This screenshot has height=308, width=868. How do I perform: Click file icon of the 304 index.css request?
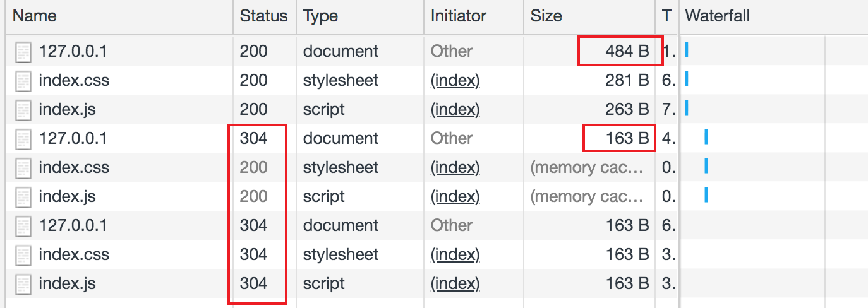[x=23, y=255]
